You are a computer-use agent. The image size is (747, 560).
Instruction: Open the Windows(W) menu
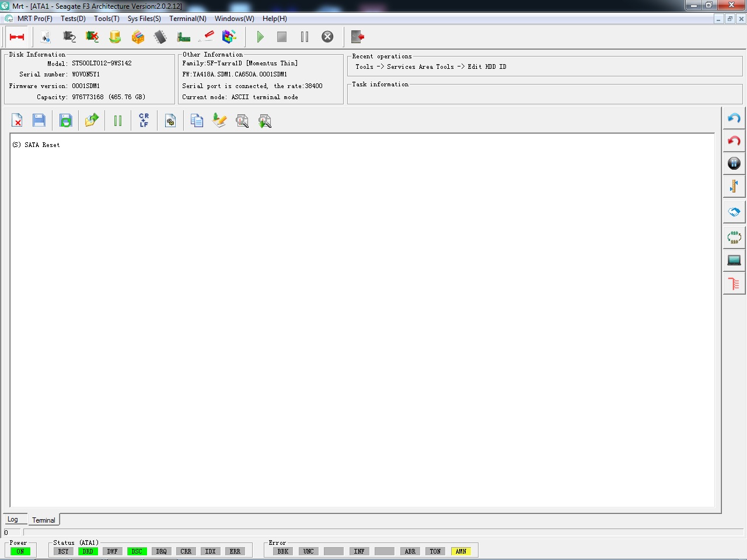[235, 19]
